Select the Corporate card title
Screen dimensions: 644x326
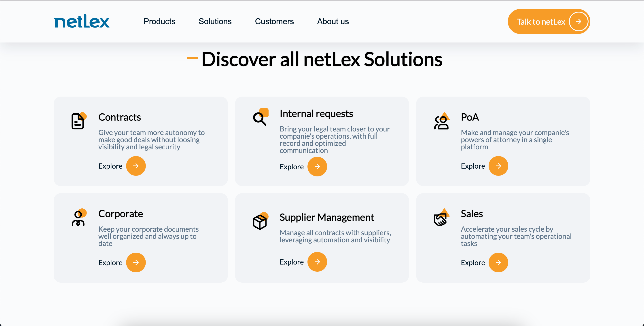pyautogui.click(x=121, y=214)
